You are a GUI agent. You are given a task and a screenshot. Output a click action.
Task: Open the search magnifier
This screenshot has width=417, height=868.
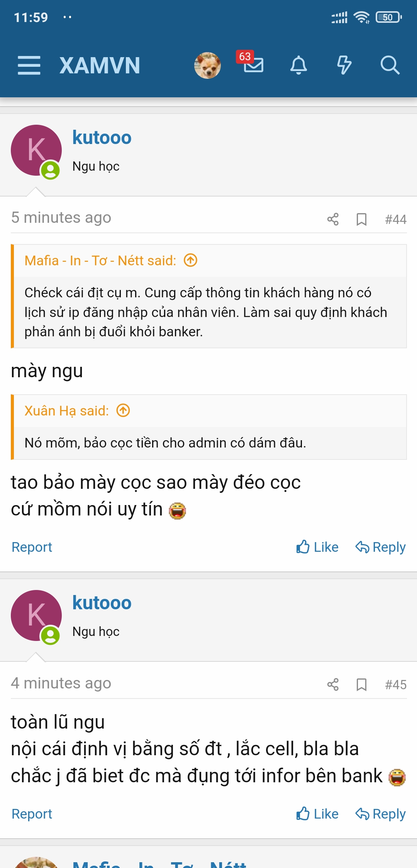pos(390,65)
